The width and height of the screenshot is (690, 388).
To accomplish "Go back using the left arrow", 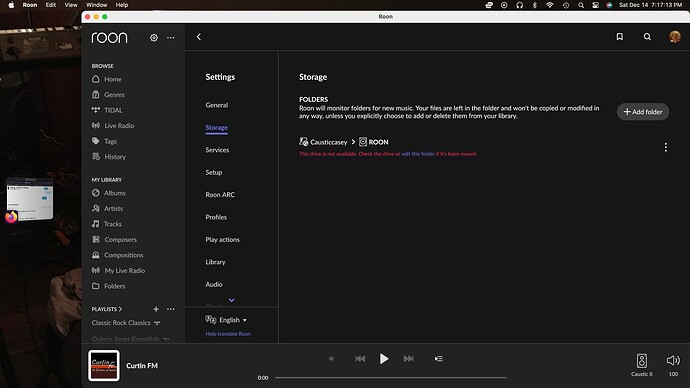I will (199, 37).
